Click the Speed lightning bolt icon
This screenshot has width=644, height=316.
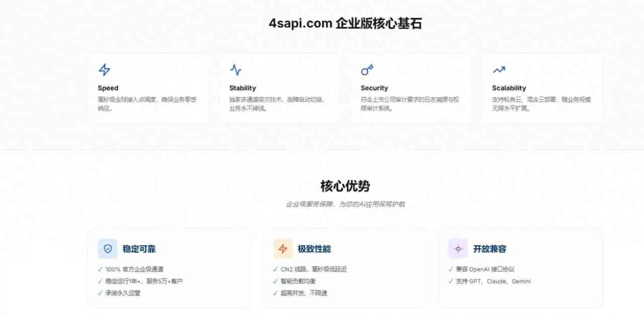[104, 70]
